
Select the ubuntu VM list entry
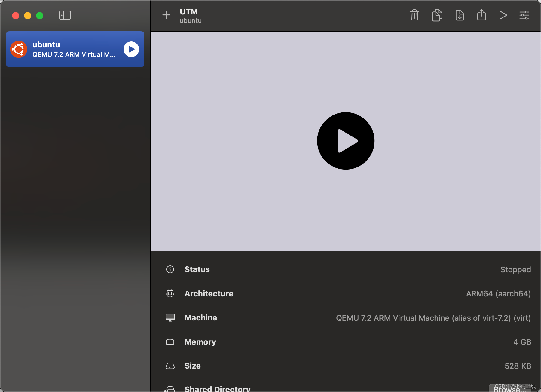coord(75,49)
